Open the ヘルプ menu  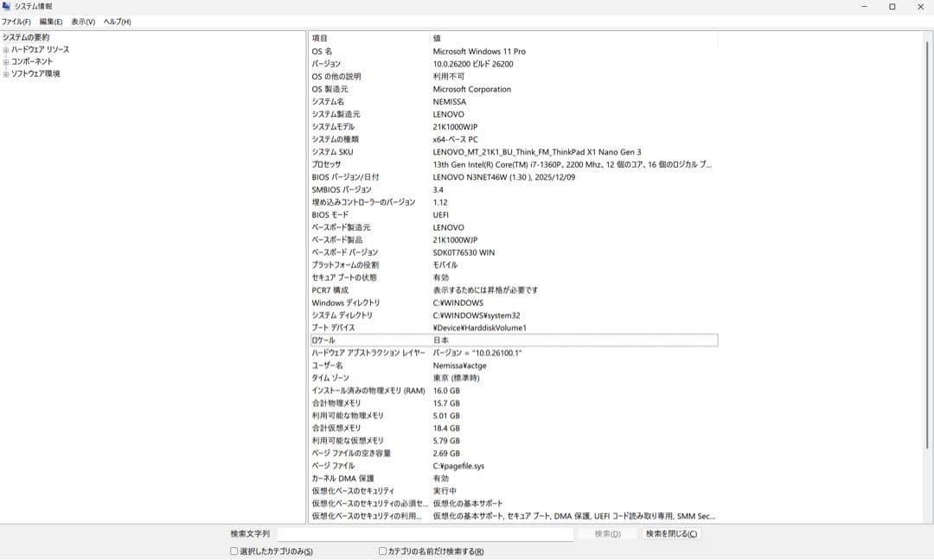(117, 22)
